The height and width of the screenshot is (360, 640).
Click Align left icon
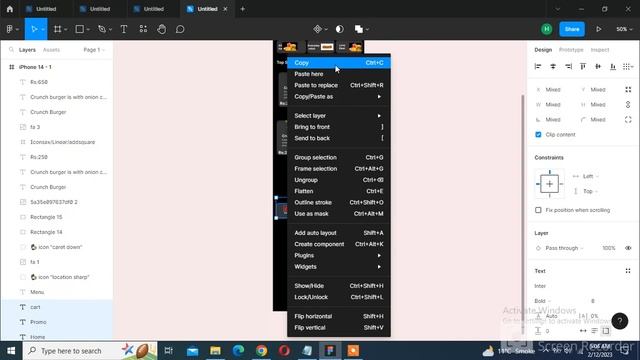click(538, 67)
